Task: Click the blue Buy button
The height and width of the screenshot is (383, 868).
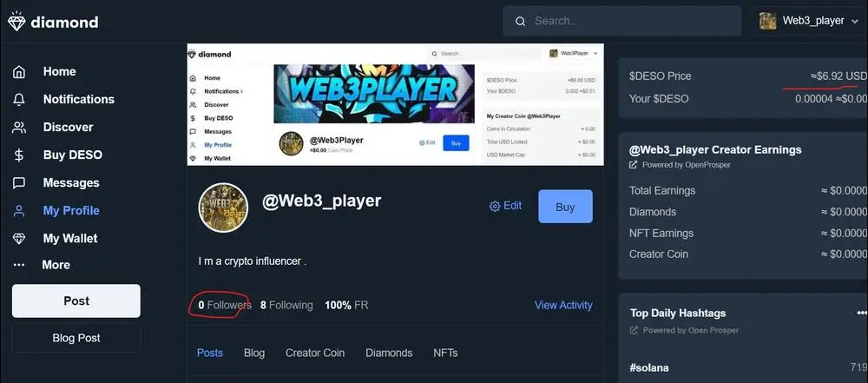Action: (565, 207)
